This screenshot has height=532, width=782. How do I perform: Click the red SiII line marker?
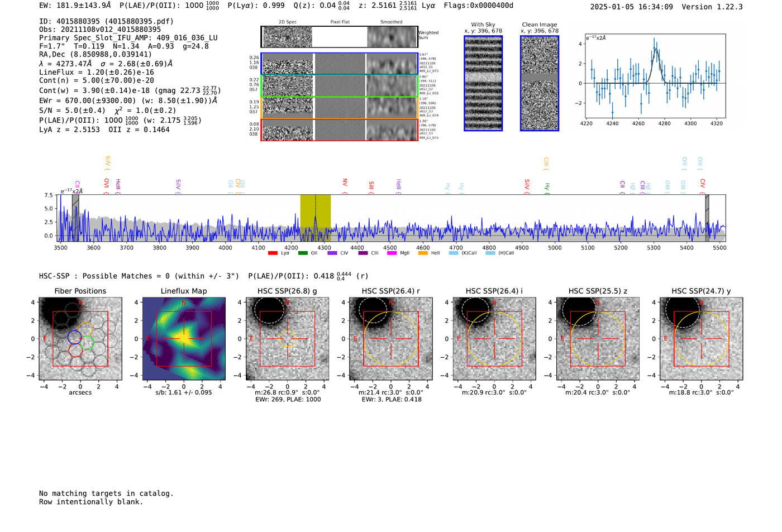pyautogui.click(x=371, y=186)
